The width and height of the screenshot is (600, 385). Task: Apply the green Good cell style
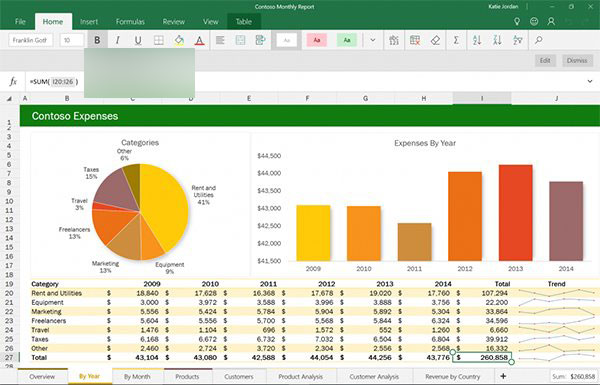347,40
